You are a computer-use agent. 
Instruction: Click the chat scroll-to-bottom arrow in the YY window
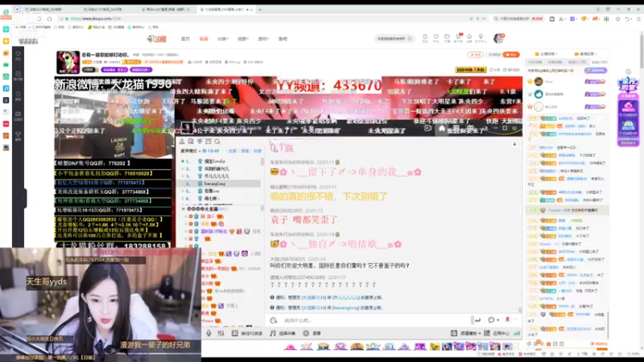tap(514, 145)
